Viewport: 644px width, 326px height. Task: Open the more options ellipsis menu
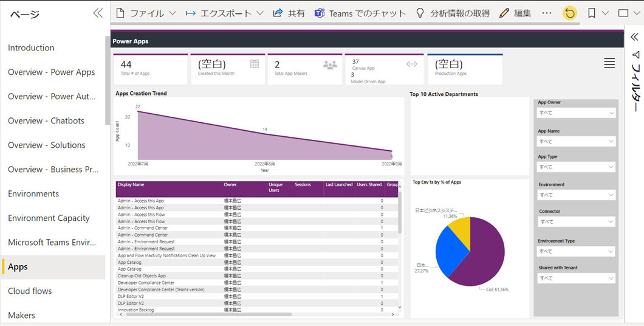pyautogui.click(x=547, y=13)
